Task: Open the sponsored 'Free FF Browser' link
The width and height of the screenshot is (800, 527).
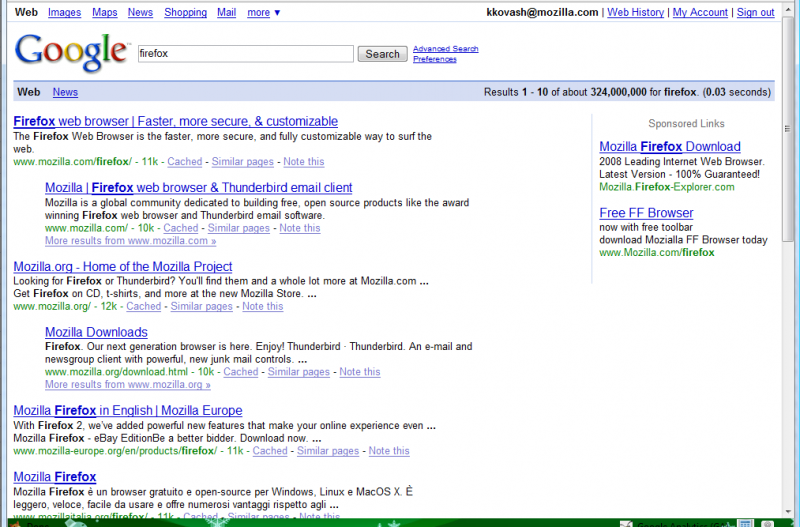Action: pos(646,213)
